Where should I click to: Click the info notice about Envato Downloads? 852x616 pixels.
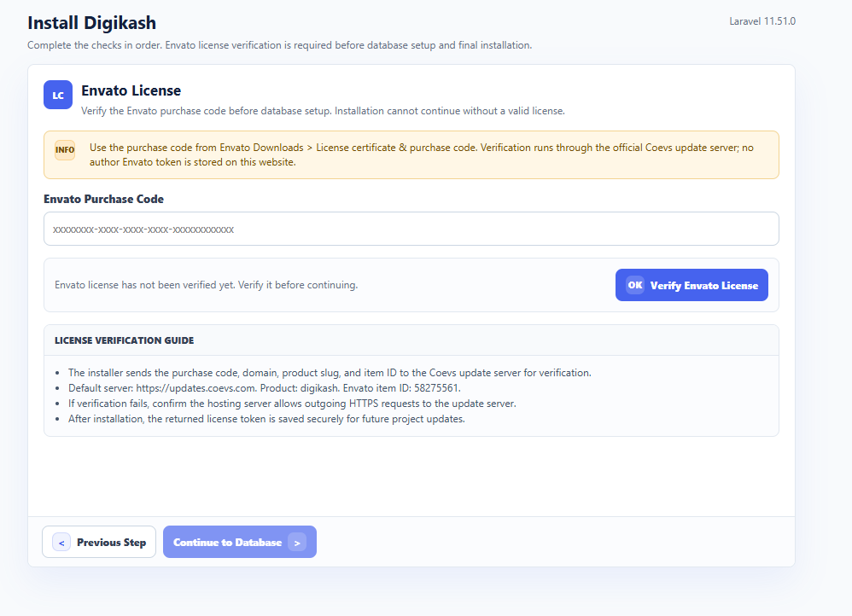tap(411, 154)
